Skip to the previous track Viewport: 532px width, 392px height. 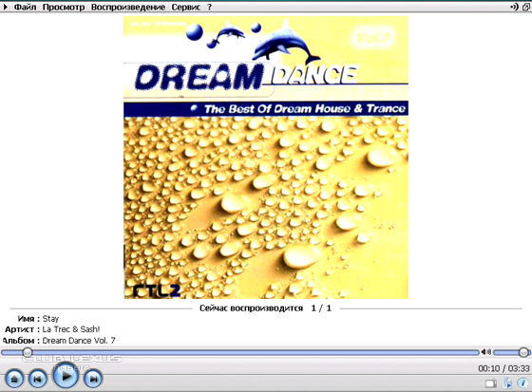point(38,379)
